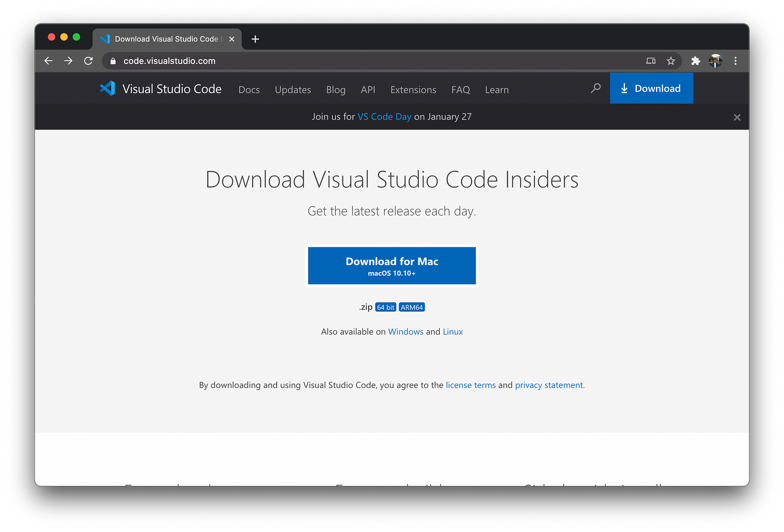The width and height of the screenshot is (784, 532).
Task: Open Chrome's three-dot menu
Action: [735, 61]
